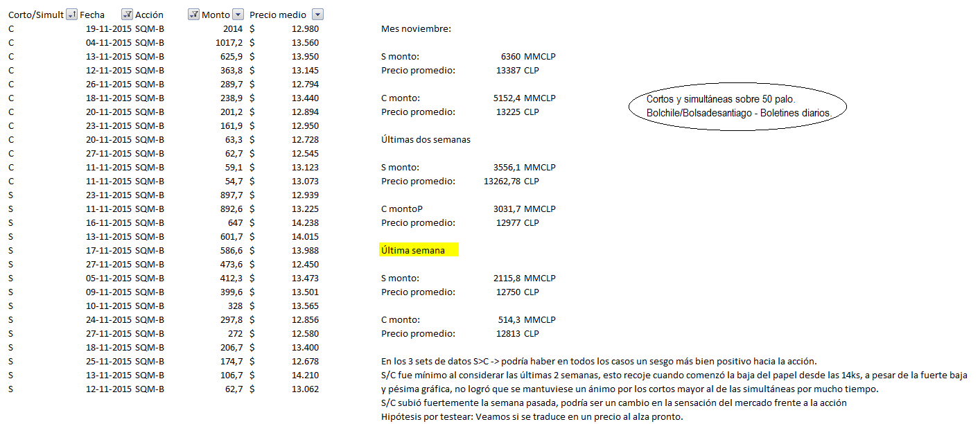
Task: Select the price cell 13.062
Action: [x=305, y=389]
